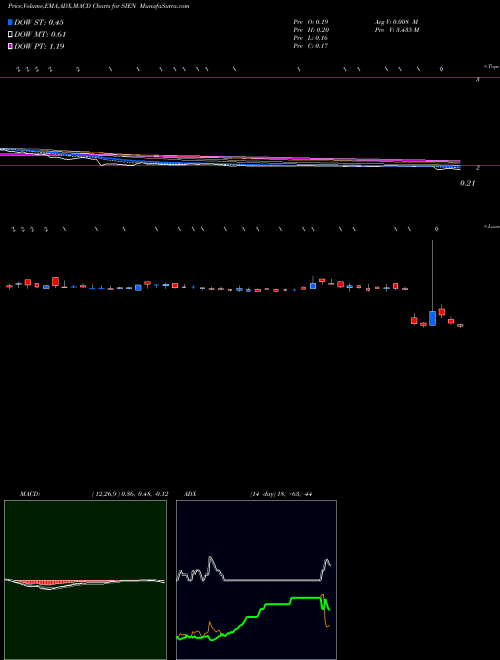
Task: Click the 'ADX' panel heading
Action: [x=190, y=494]
